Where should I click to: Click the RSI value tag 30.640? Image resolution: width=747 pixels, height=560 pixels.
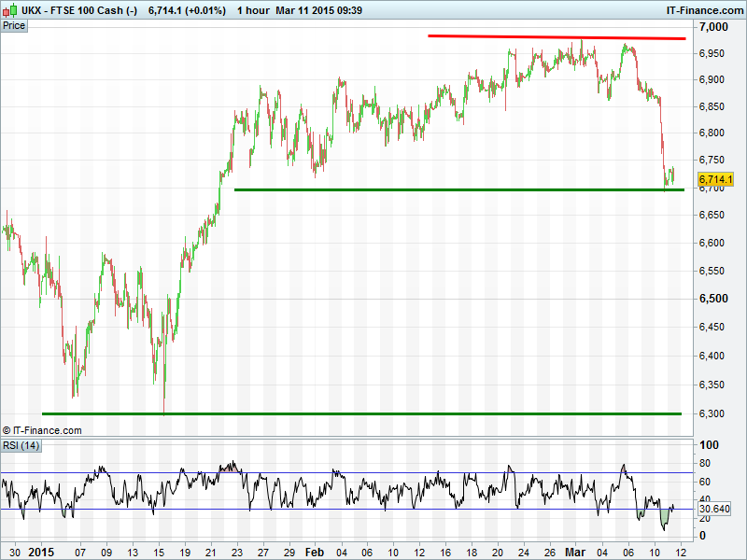[x=714, y=509]
